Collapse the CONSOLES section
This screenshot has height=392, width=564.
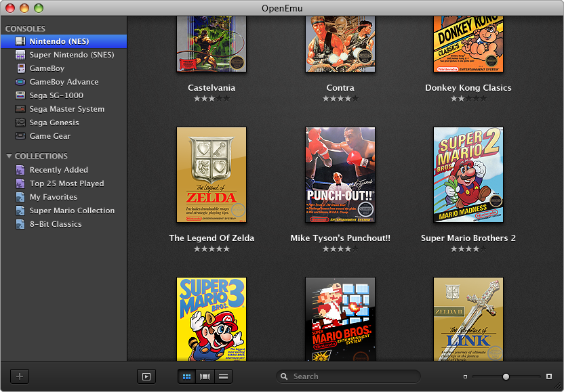click(8, 28)
